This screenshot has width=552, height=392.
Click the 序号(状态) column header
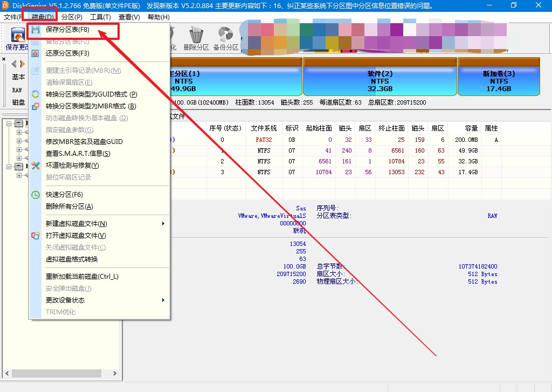[225, 128]
